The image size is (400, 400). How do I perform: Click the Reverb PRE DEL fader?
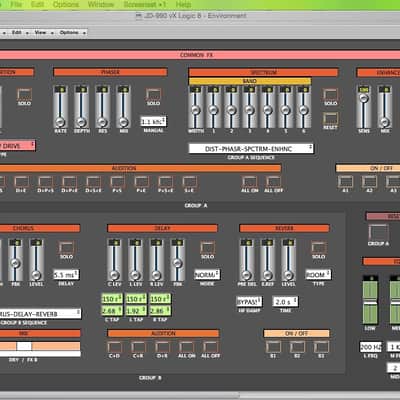[x=246, y=260]
